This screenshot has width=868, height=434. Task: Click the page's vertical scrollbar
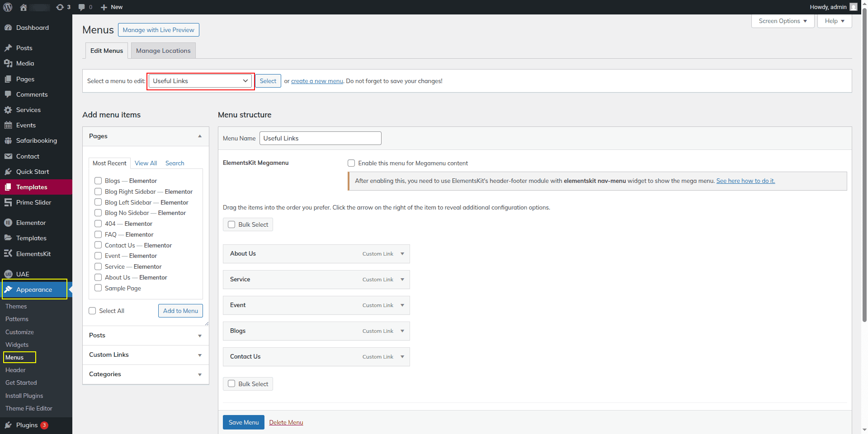pyautogui.click(x=864, y=181)
